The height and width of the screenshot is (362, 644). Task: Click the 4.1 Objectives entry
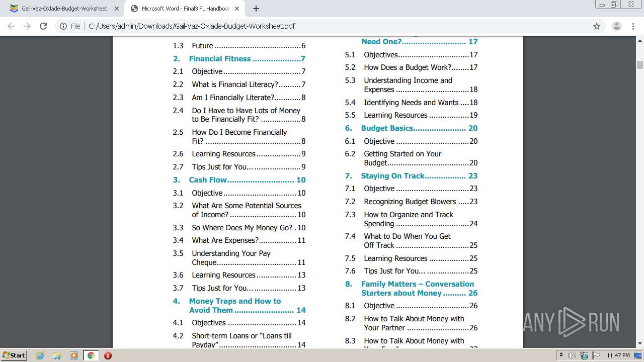click(239, 323)
